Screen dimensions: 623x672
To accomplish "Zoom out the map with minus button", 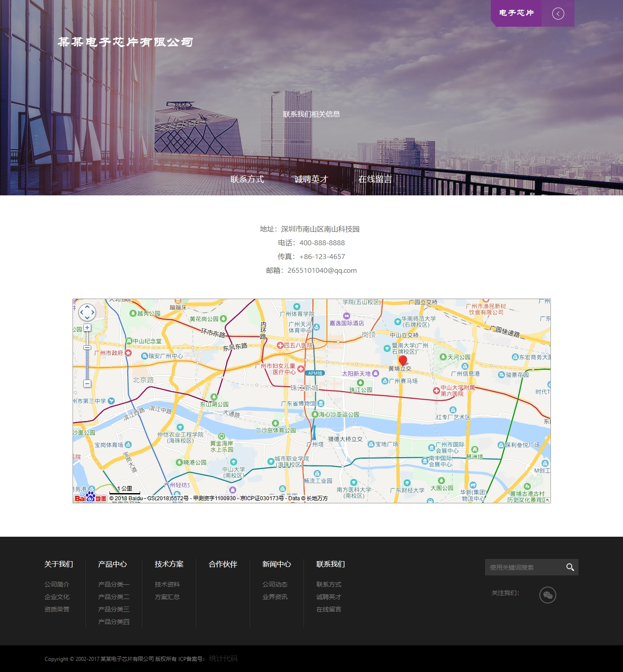I will point(87,384).
